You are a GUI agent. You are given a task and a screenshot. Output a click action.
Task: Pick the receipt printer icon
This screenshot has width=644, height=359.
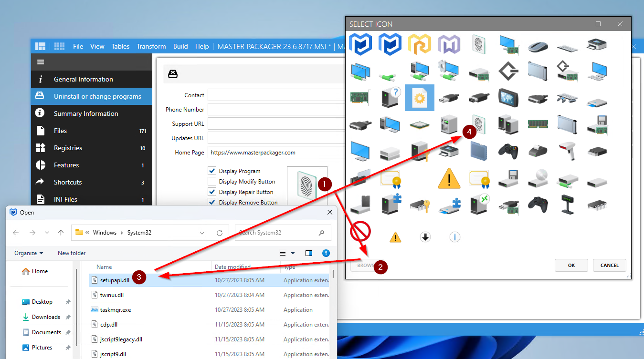click(538, 152)
